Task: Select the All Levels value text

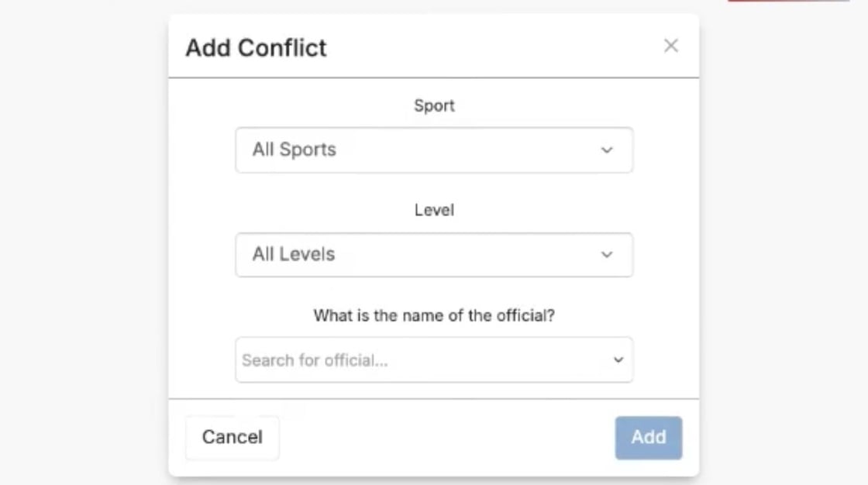Action: tap(294, 254)
